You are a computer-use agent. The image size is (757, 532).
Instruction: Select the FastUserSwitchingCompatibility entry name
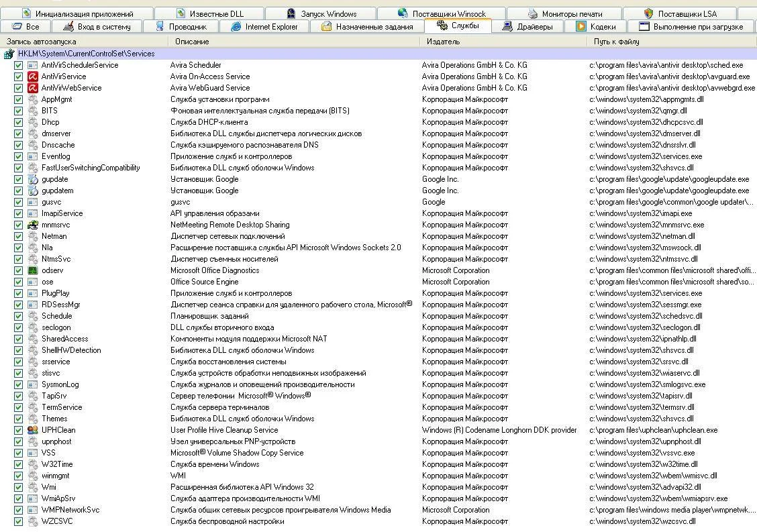pyautogui.click(x=91, y=168)
